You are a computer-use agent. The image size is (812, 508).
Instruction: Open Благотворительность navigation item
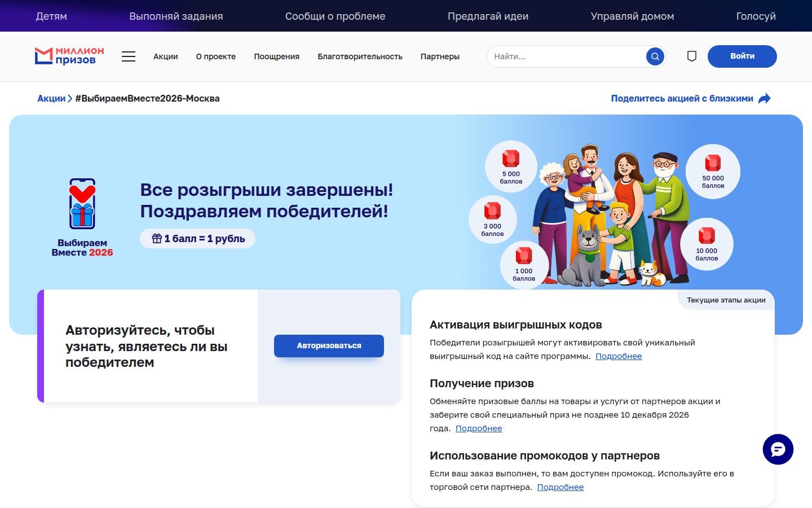[x=360, y=56]
